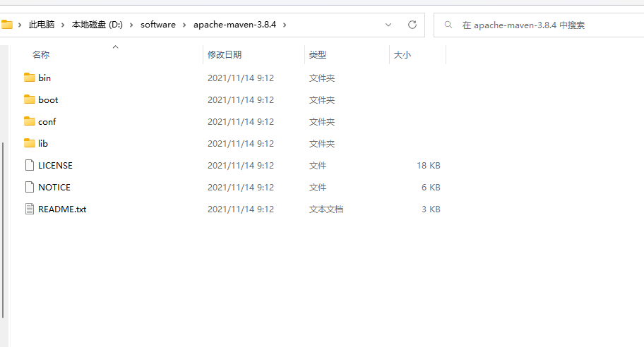644x347 pixels.
Task: Click the 文件 type in LICENSE row
Action: [318, 165]
